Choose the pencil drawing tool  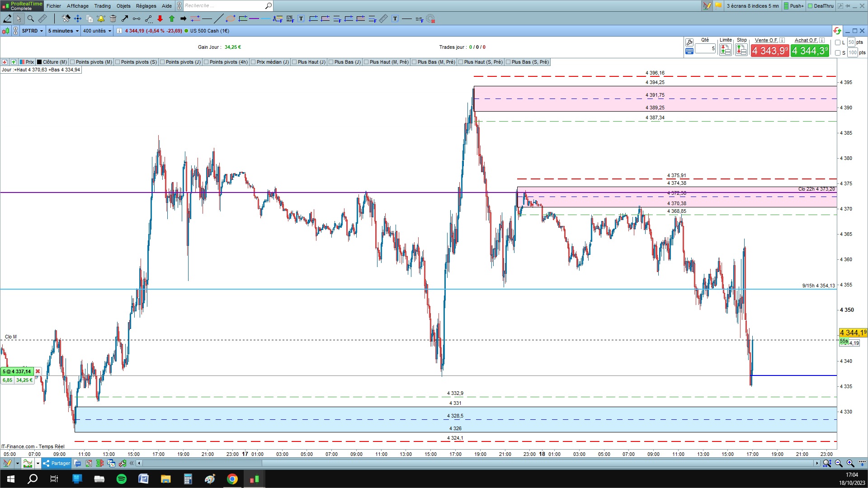point(7,19)
